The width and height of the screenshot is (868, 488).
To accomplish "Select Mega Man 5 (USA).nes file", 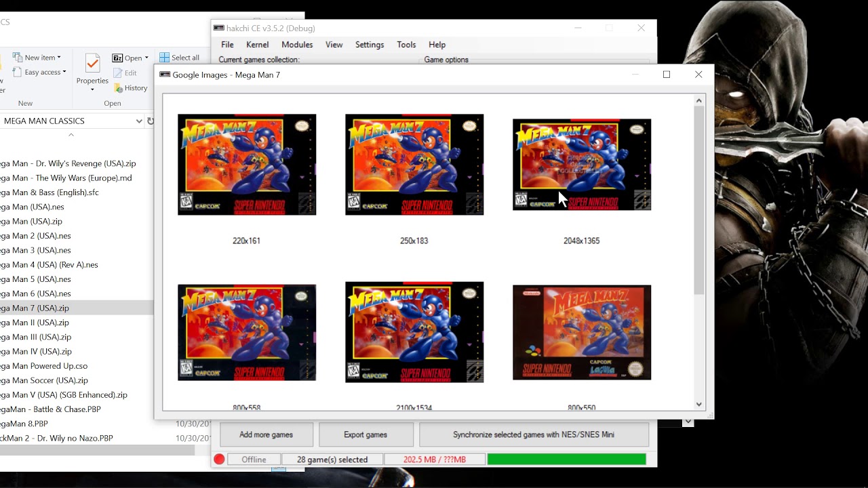I will (x=35, y=279).
